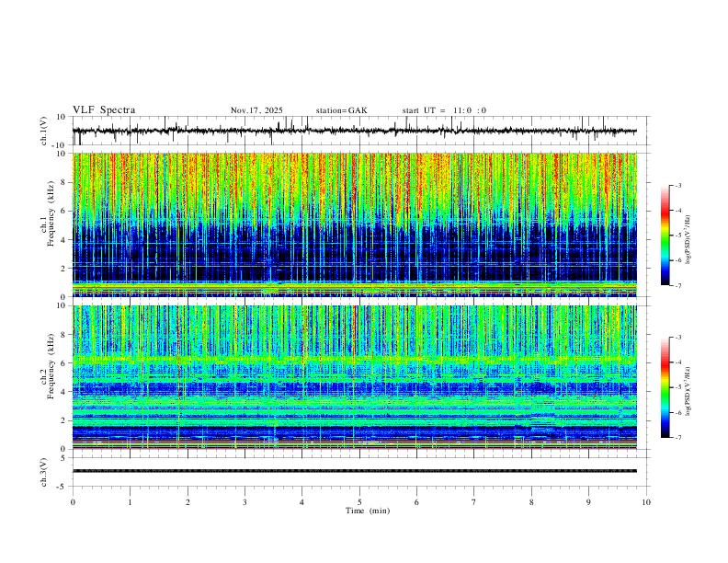
Task: Click inside the ch.1 spectrogram plot
Action: pyautogui.click(x=355, y=224)
